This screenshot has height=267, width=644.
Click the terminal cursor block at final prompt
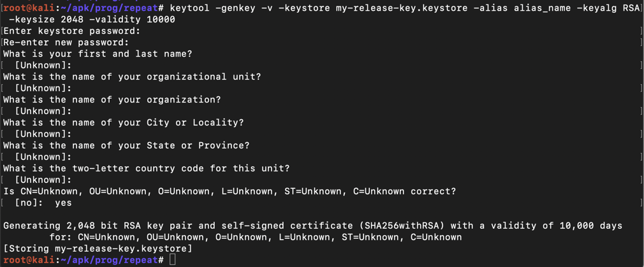pos(173,260)
